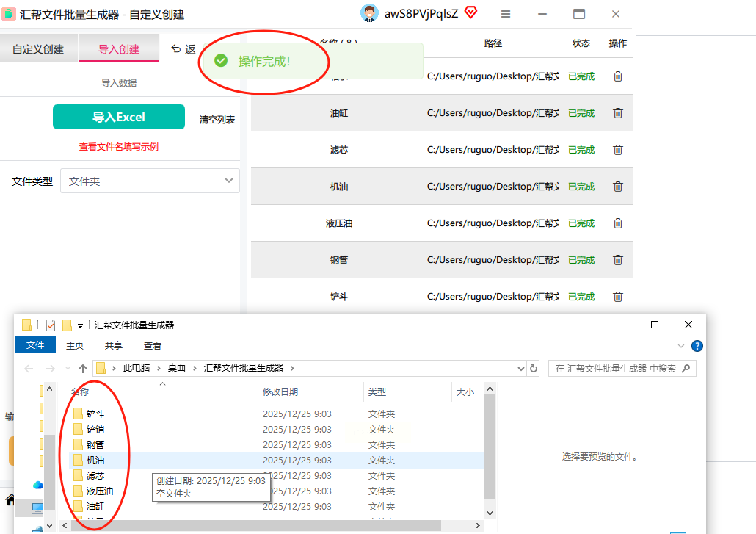
Task: Expand the Explorer address bar history dropdown
Action: (x=520, y=369)
